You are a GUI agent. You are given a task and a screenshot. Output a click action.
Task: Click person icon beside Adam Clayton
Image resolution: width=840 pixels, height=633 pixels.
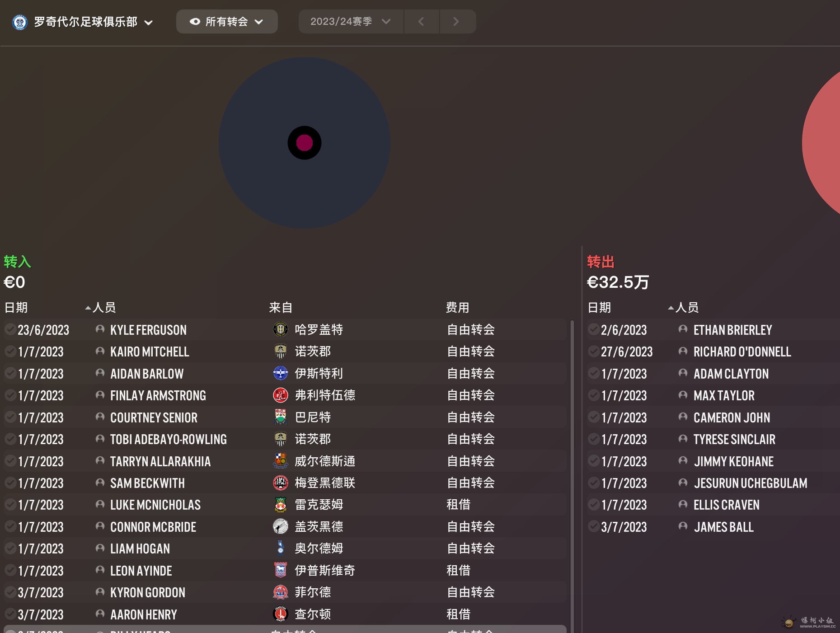(683, 373)
